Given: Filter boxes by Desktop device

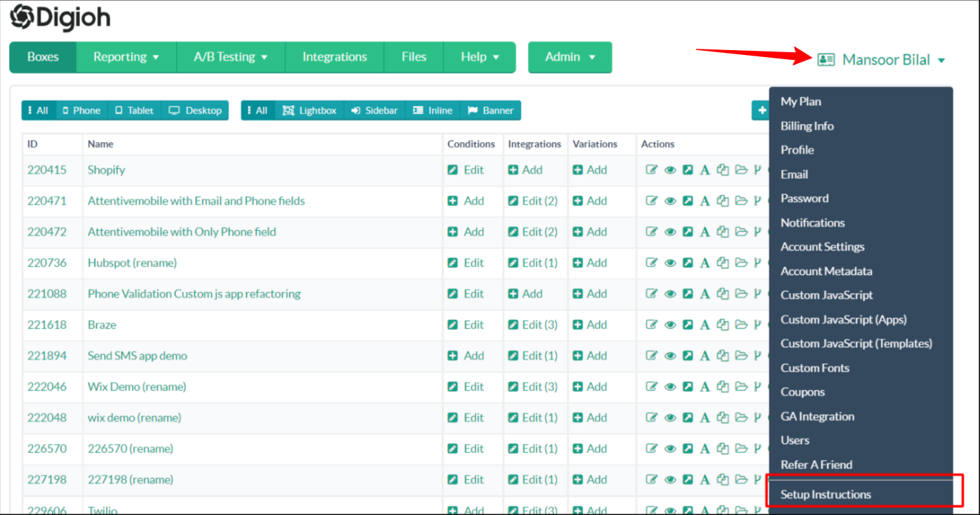Looking at the screenshot, I should (195, 111).
